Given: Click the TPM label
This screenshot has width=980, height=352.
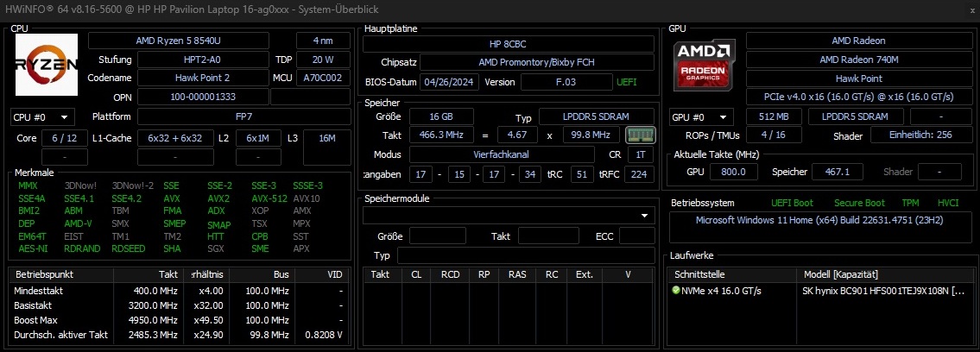Looking at the screenshot, I should (910, 203).
